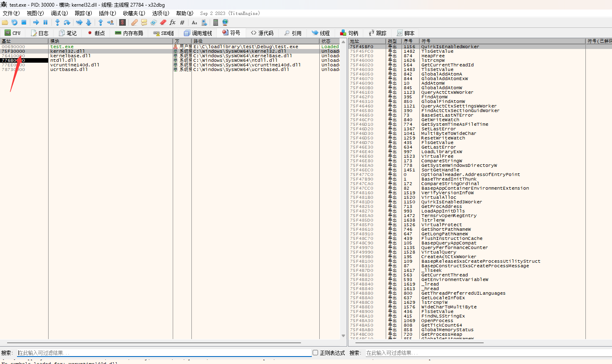Viewport: 612px width, 364px height.
Task: Open the 调试 (Debug) menu
Action: [59, 13]
